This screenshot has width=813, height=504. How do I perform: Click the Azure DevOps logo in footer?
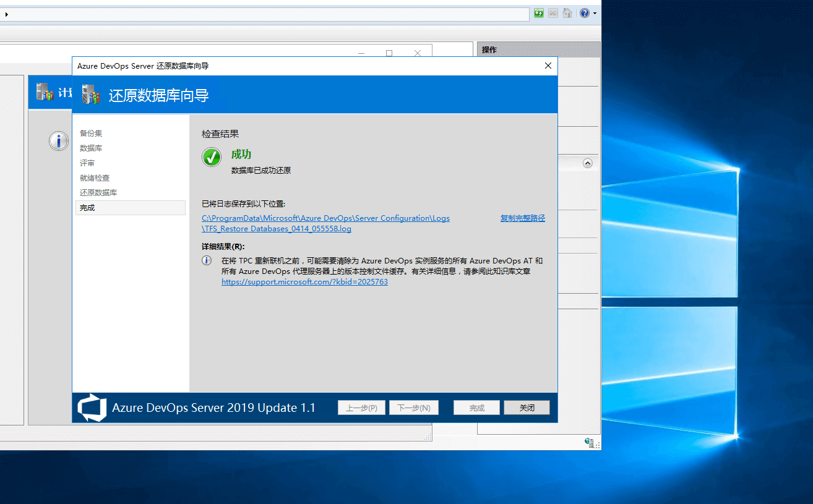(92, 408)
